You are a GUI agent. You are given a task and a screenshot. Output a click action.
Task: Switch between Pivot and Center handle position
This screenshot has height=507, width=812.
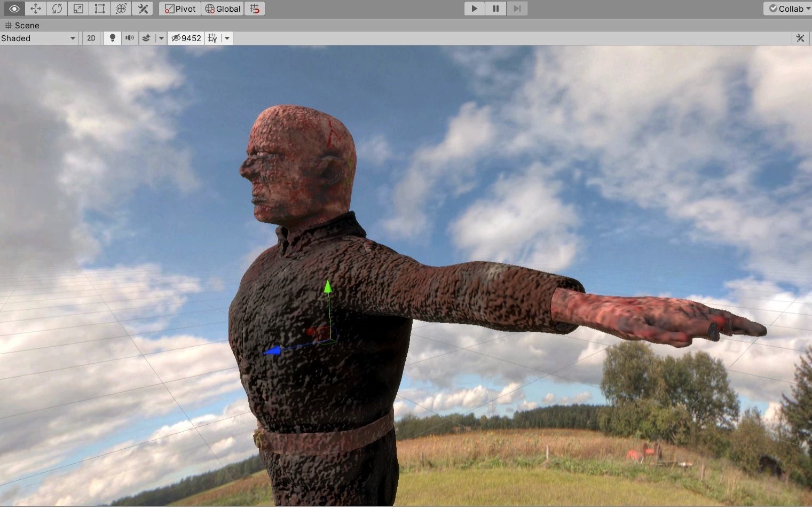pyautogui.click(x=179, y=9)
